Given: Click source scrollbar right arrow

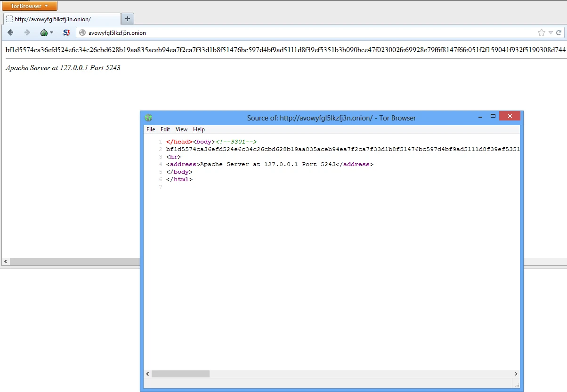Looking at the screenshot, I should click(x=516, y=374).
